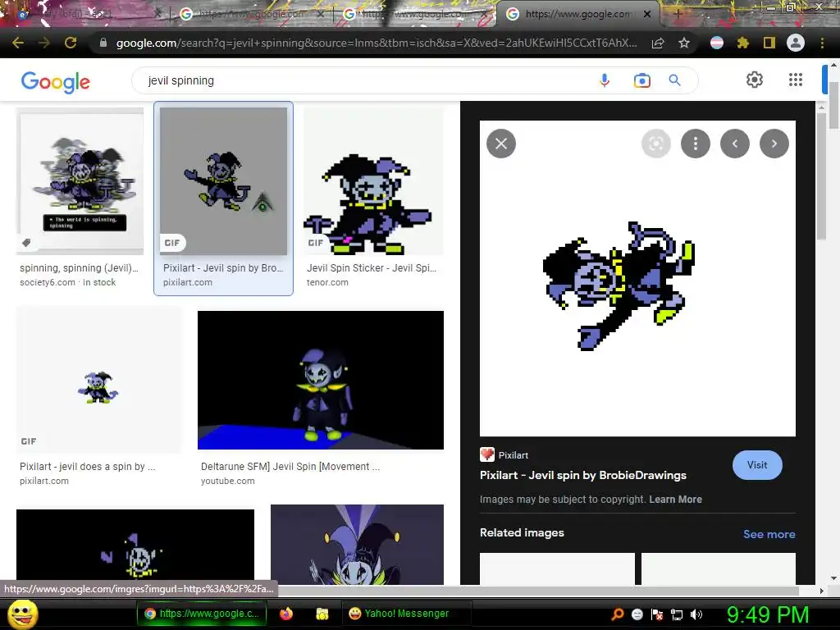Click the Google logo
This screenshot has height=630, width=840.
[x=55, y=82]
